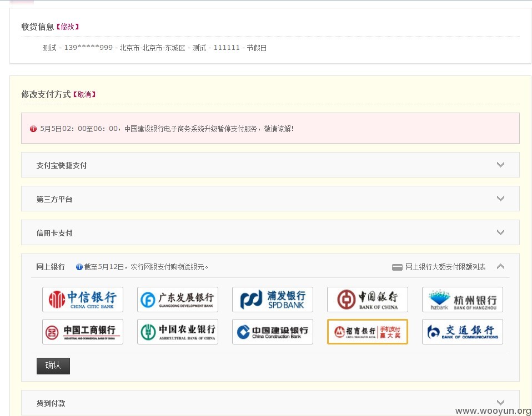Choose Guangdong Development Bank option
The image size is (532, 416).
[178, 300]
